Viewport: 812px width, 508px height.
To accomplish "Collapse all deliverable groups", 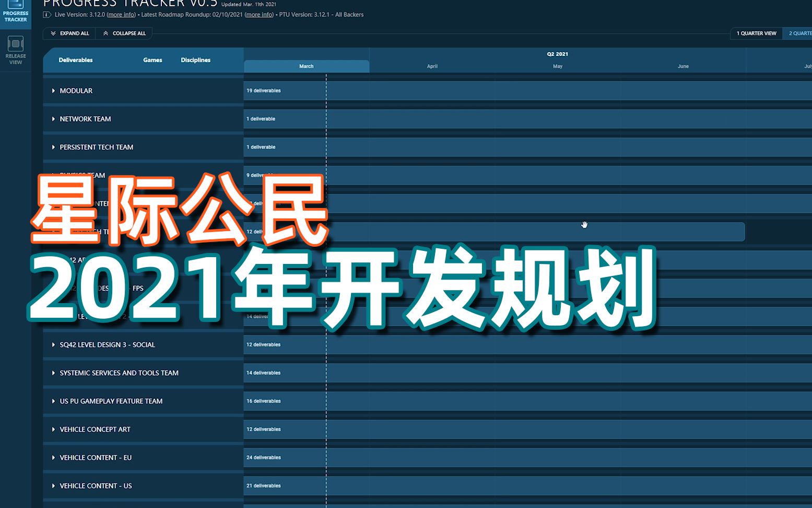I will tap(124, 33).
